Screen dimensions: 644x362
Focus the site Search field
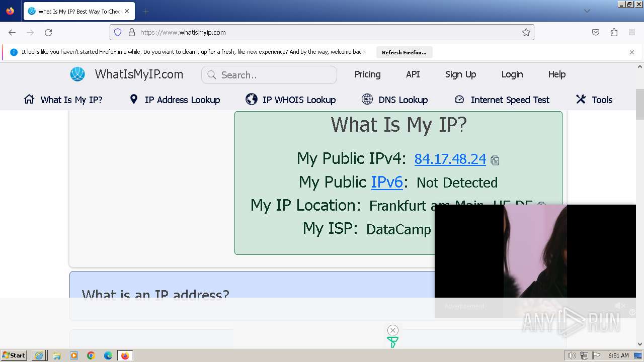coord(269,75)
